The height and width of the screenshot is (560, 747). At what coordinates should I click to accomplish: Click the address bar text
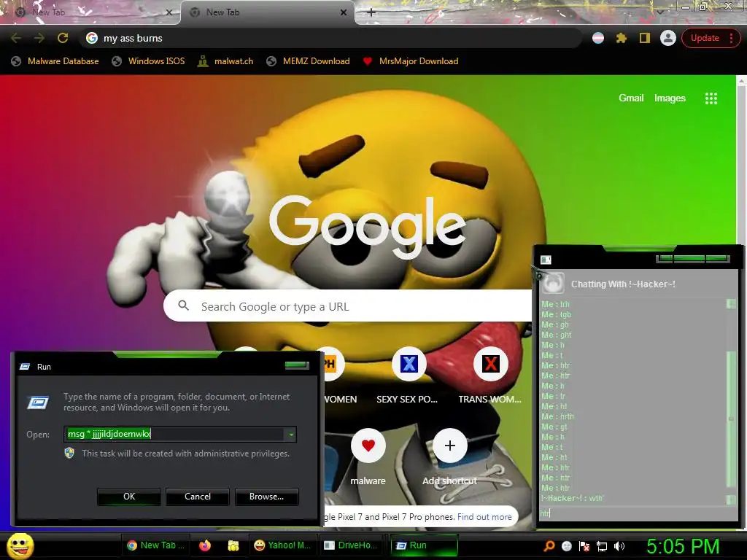133,38
